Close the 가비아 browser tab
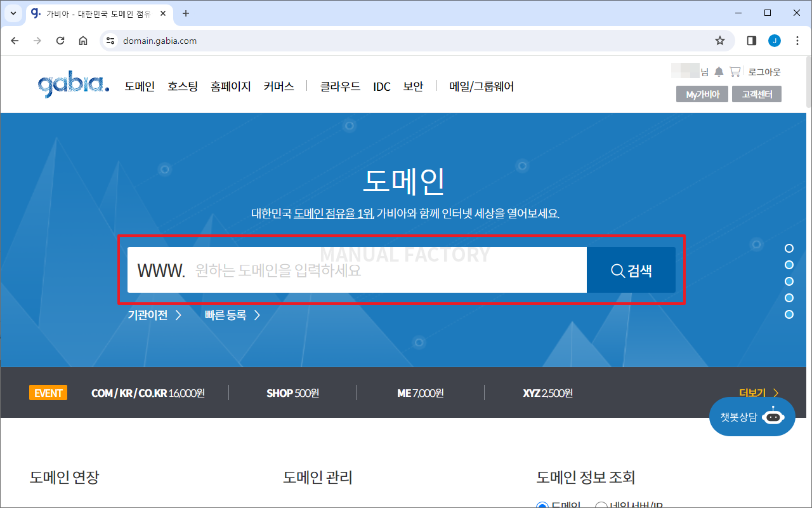The image size is (812, 508). click(x=164, y=13)
